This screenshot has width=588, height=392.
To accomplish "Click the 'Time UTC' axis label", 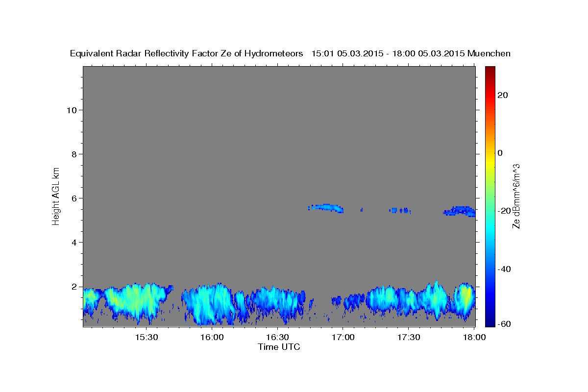I will 279,347.
